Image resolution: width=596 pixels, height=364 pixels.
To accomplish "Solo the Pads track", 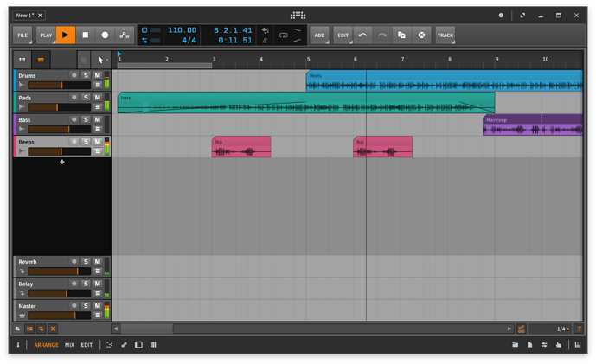I will pos(86,98).
